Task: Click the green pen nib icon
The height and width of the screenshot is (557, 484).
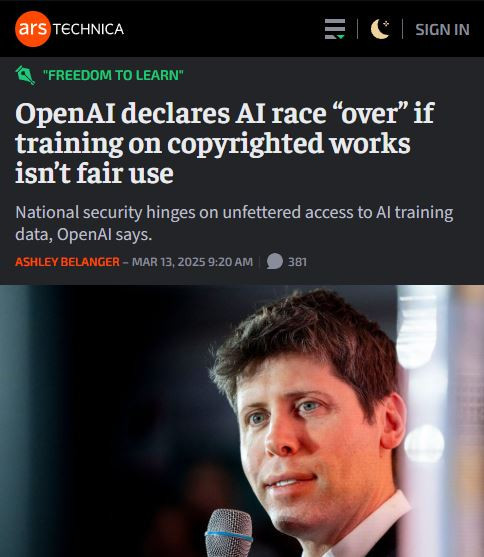Action: [25, 75]
